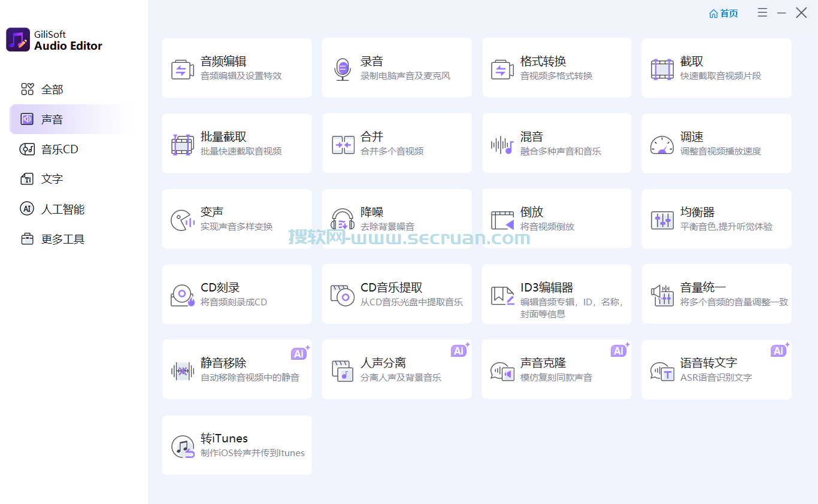Open the 音频编辑 audio editing icon
The width and height of the screenshot is (818, 504).
pos(182,69)
